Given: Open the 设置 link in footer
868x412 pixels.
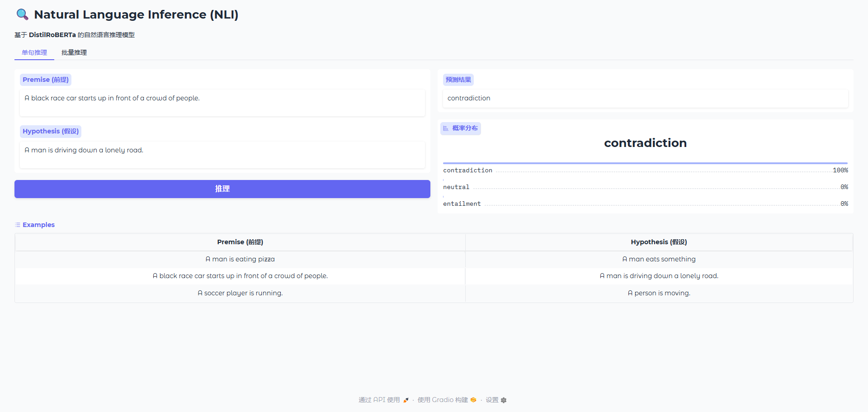Looking at the screenshot, I should tap(492, 400).
